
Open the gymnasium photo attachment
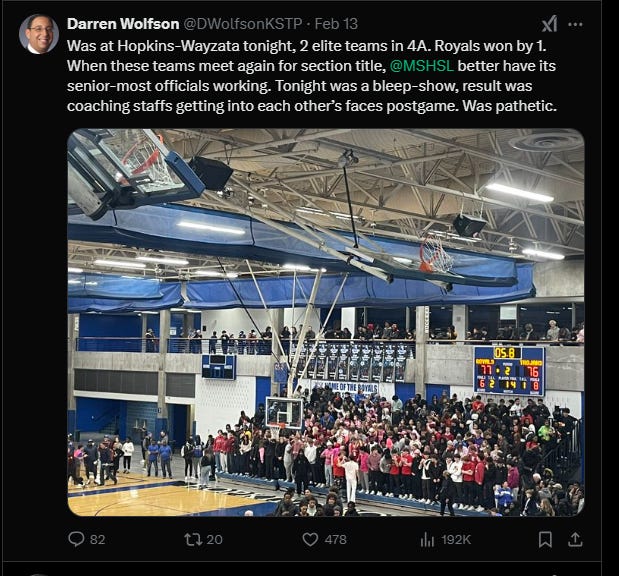pos(326,322)
